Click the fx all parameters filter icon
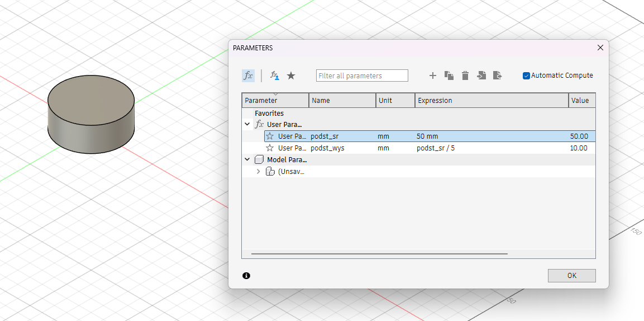Screen dimensions: 644x321 pyautogui.click(x=248, y=75)
